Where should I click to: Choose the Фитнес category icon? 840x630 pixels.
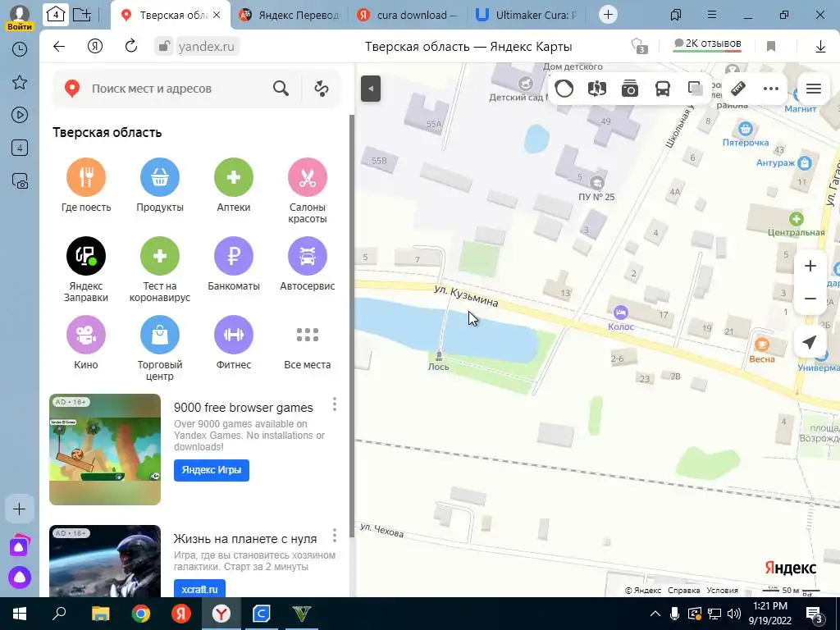[x=234, y=335]
